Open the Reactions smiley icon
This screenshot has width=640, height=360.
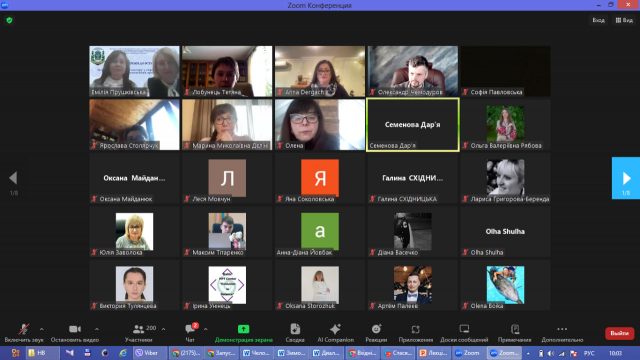click(x=376, y=329)
